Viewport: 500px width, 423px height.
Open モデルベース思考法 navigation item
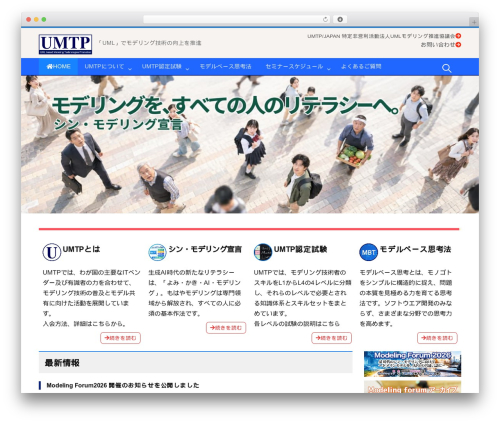(x=225, y=67)
